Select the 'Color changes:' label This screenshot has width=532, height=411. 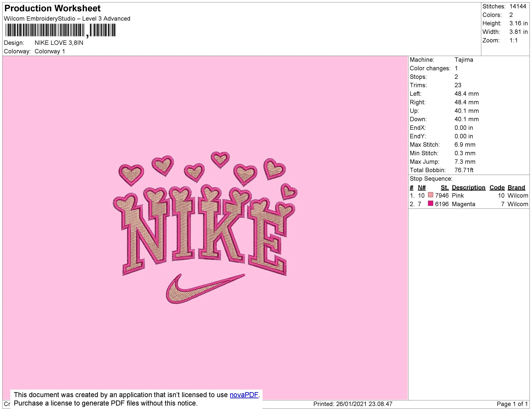tap(430, 68)
